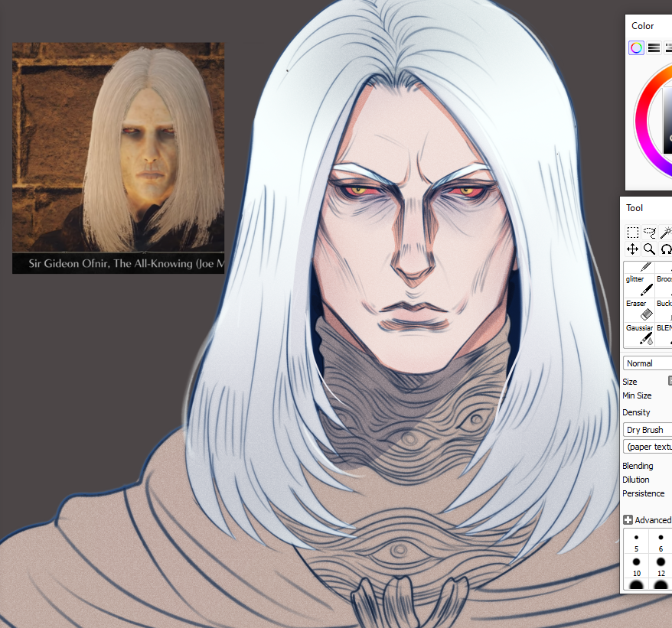Screen dimensions: 672x628
Task: Click the Sir Gideon Ofnir reference image
Action: pos(119,158)
